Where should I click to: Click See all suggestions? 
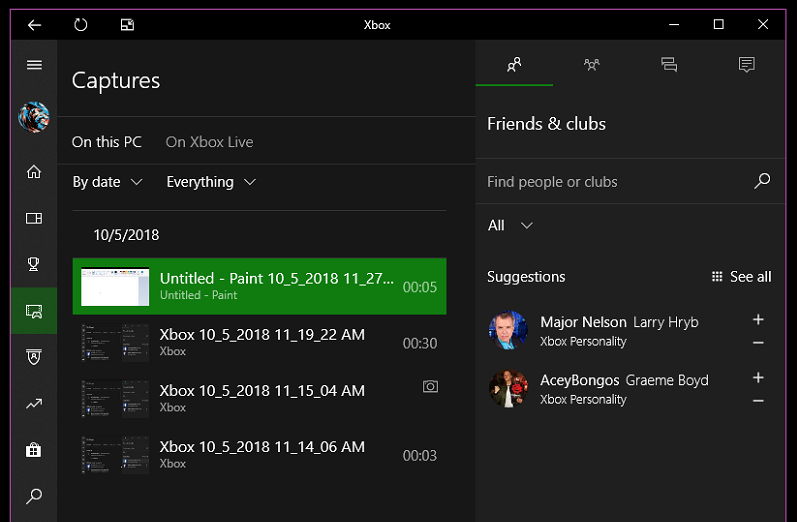[x=741, y=277]
